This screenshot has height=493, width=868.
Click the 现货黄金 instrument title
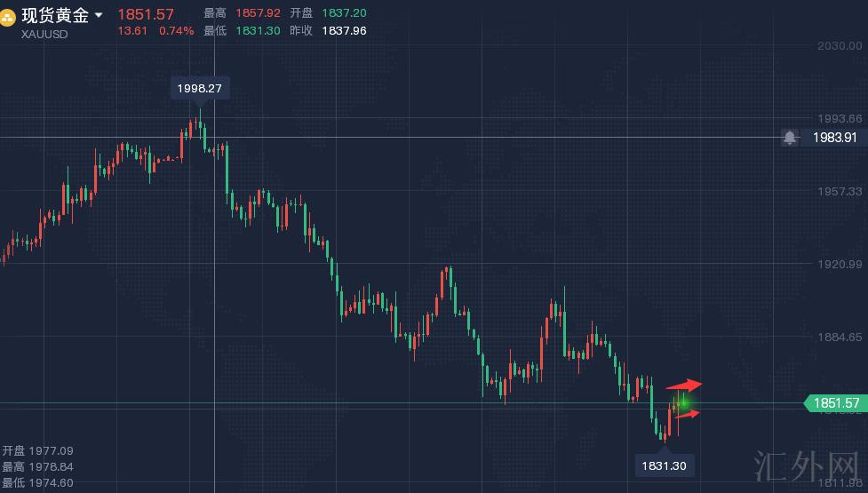55,15
